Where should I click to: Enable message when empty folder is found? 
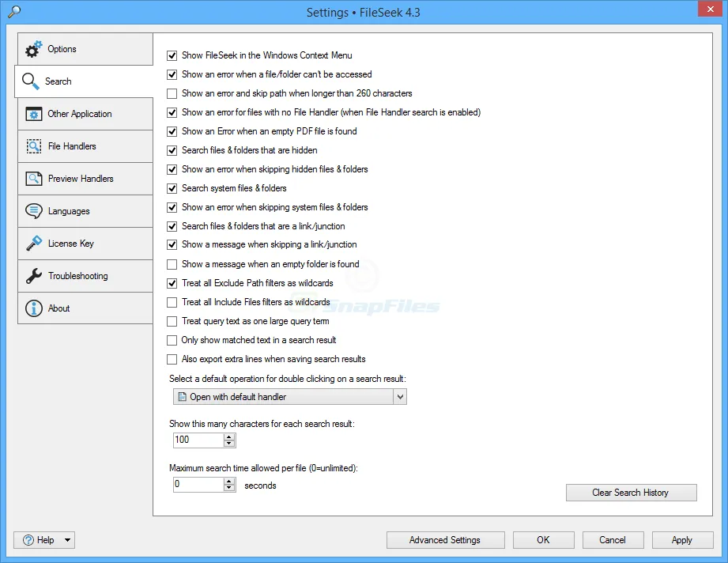point(172,264)
